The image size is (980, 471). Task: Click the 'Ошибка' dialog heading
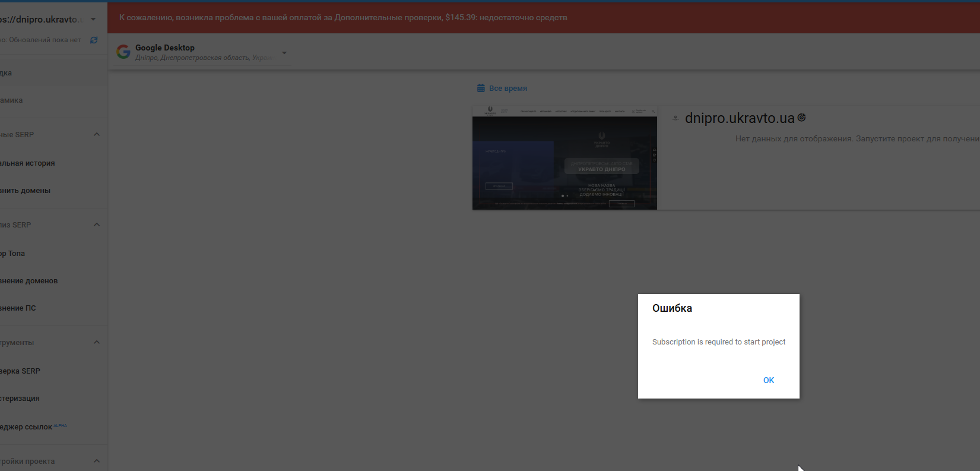(x=672, y=308)
